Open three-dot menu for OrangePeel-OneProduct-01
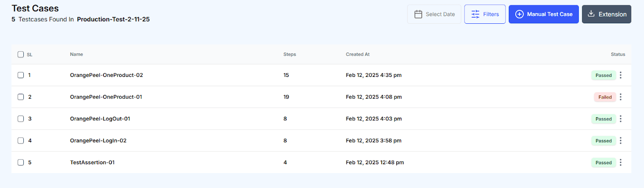 [x=621, y=97]
